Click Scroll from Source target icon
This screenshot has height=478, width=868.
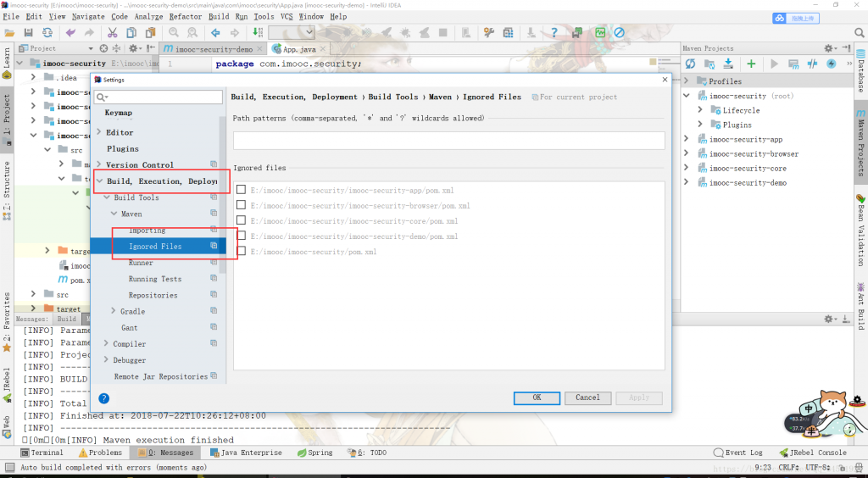point(103,48)
